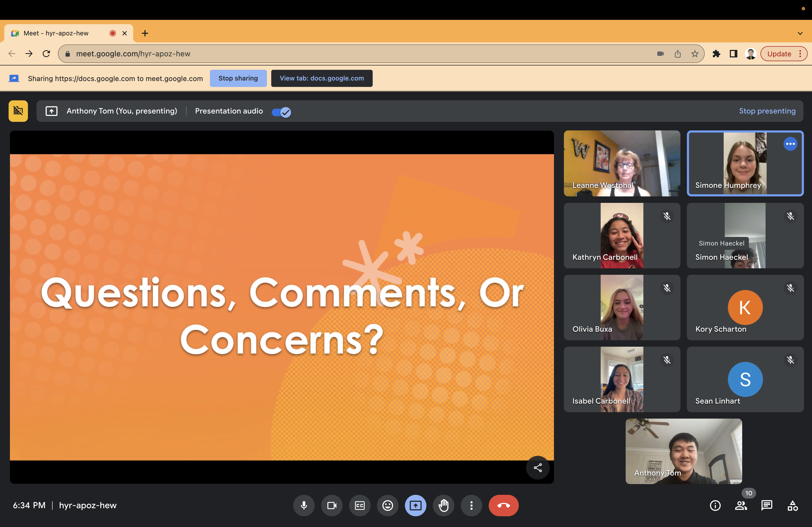Open more options three-dot menu in call controls
Screen dimensions: 812x527
coord(471,505)
